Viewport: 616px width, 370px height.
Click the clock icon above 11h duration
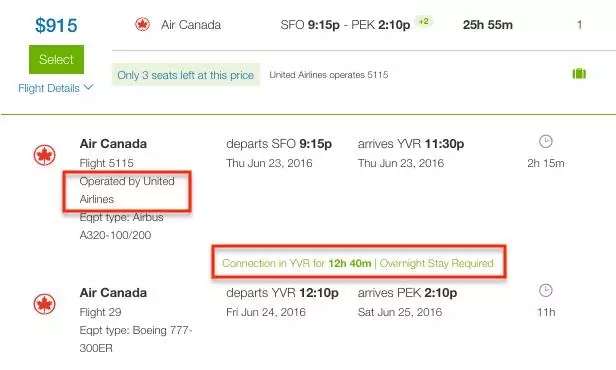[x=546, y=291]
